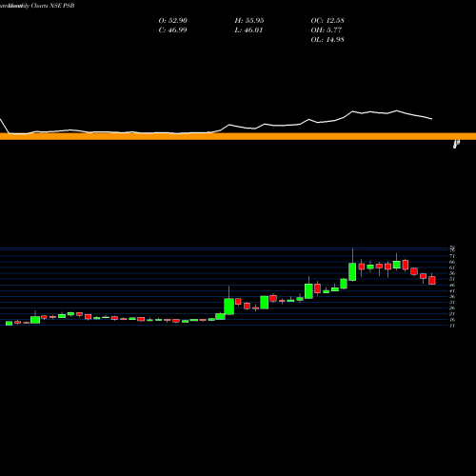The width and height of the screenshot is (476, 476).
Task: Click the value "OL: 14.98"
Action: (327, 40)
